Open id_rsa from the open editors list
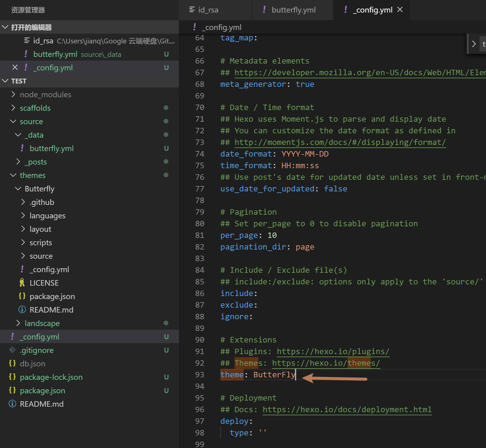This screenshot has width=486, height=448. (x=89, y=41)
